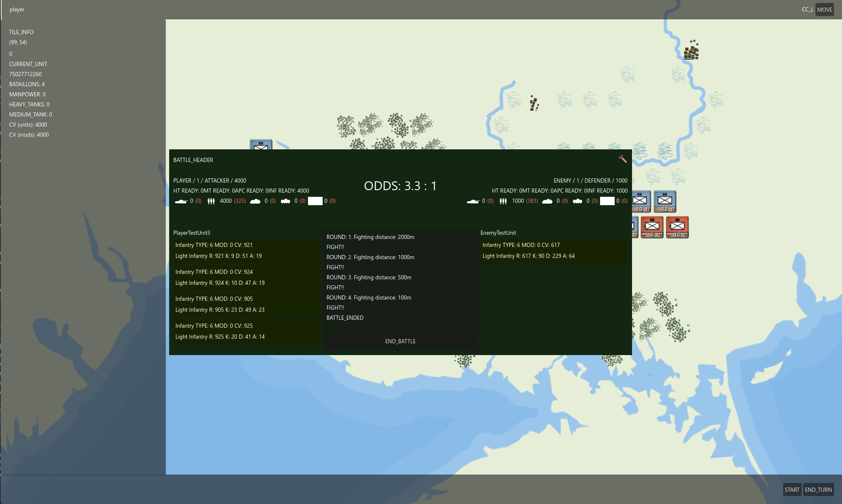Click ROUND: 1. Fighting distance: 2000m line

click(x=370, y=237)
